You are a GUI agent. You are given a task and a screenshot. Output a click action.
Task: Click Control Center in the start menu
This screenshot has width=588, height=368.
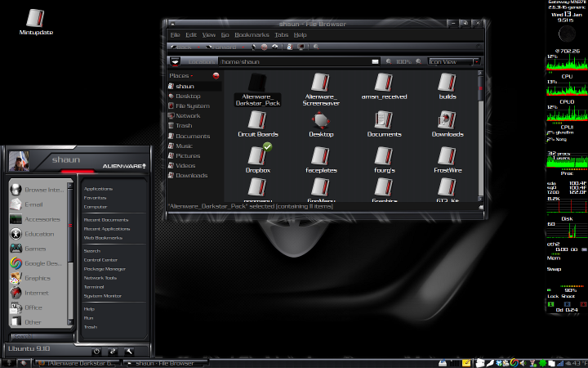100,260
